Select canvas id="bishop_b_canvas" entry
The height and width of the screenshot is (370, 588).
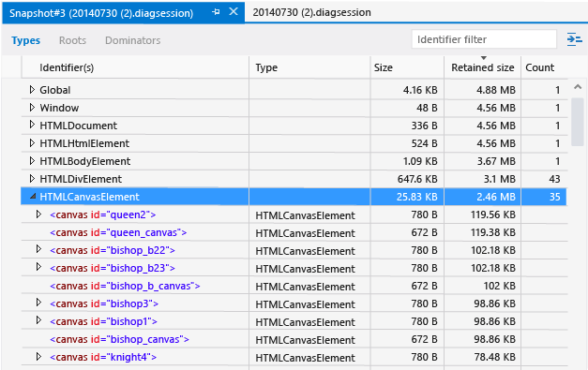(125, 286)
